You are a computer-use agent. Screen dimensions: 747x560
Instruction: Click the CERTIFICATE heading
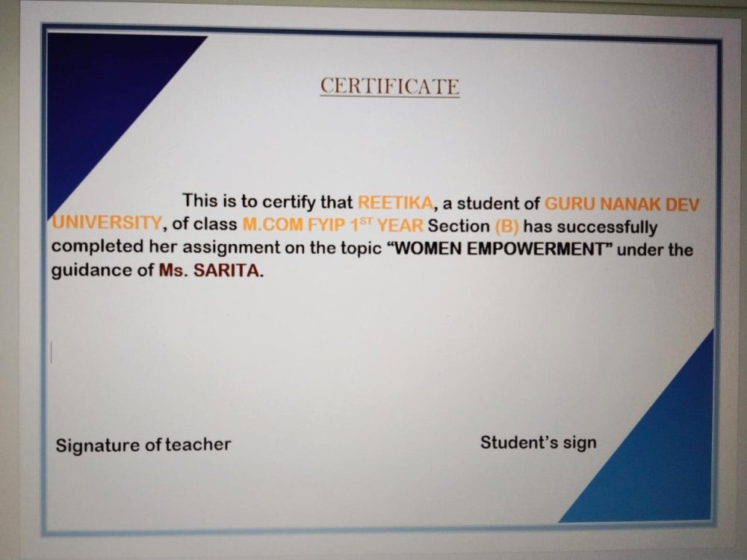[390, 87]
